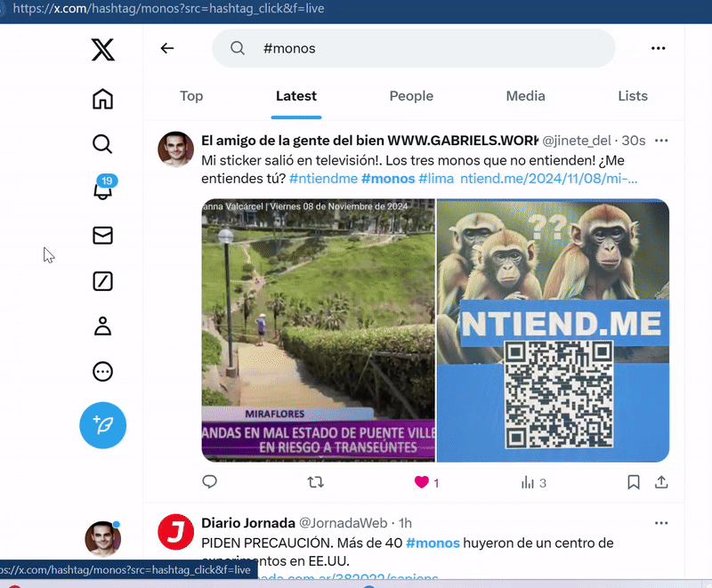Open Messages envelope icon
Screen dimensions: 712x588
103,235
